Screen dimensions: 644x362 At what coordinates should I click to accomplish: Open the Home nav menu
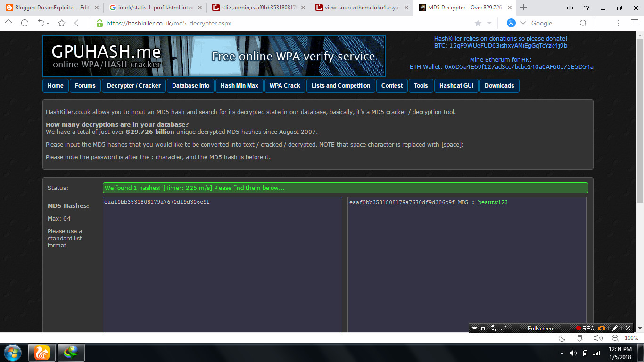point(56,86)
